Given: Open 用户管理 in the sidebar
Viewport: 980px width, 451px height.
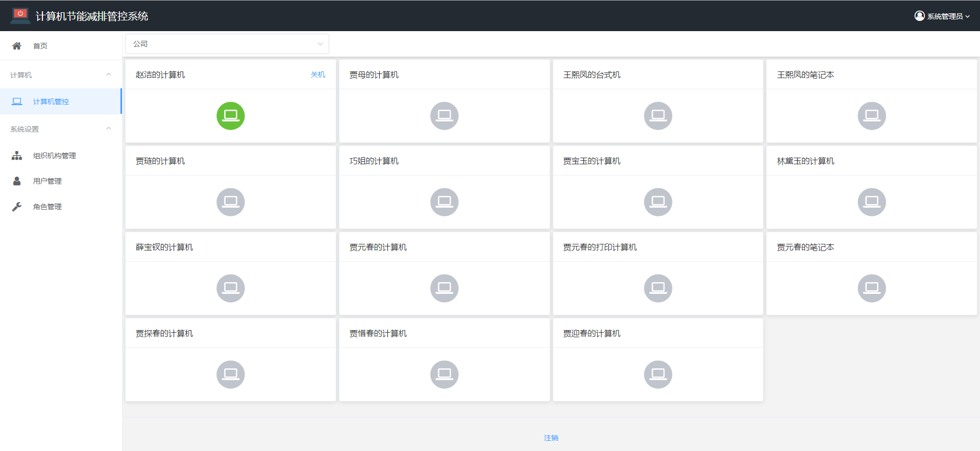Looking at the screenshot, I should (x=47, y=181).
